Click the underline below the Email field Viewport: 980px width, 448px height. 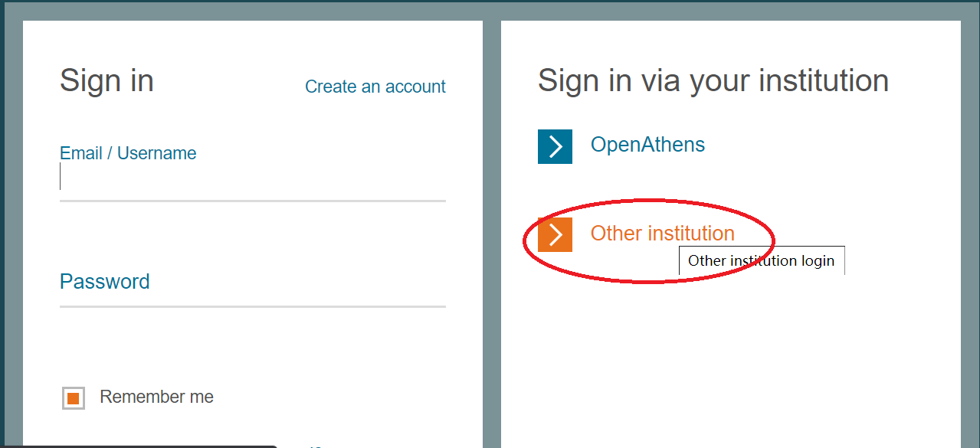(253, 201)
